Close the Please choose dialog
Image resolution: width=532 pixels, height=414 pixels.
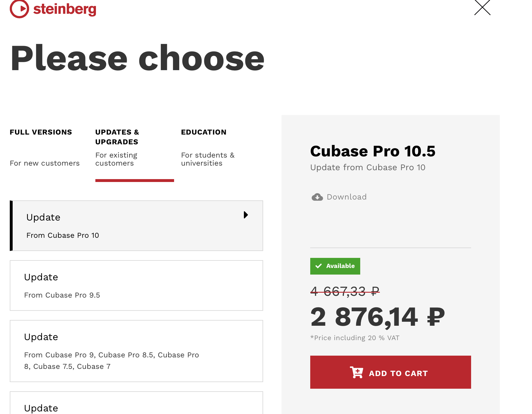pyautogui.click(x=482, y=7)
